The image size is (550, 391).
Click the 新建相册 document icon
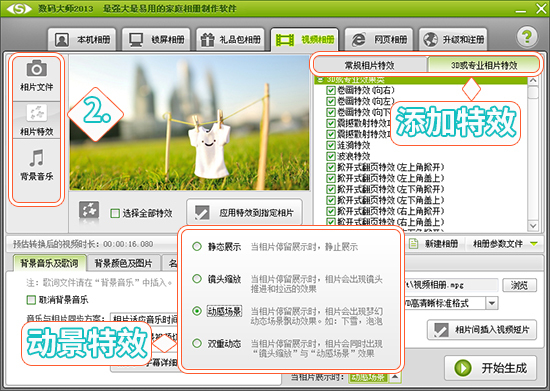414,243
